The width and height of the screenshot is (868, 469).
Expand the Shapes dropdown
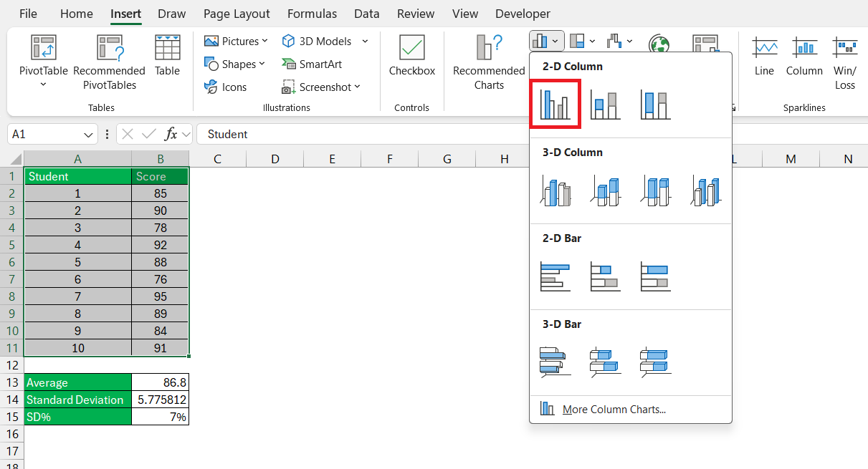262,64
